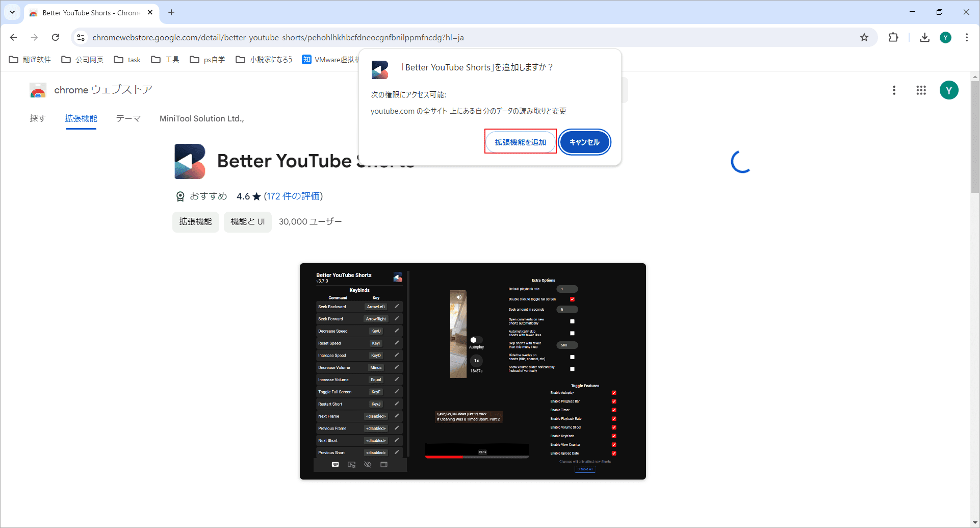Open the 172 件の評価 reviews link

coord(293,196)
